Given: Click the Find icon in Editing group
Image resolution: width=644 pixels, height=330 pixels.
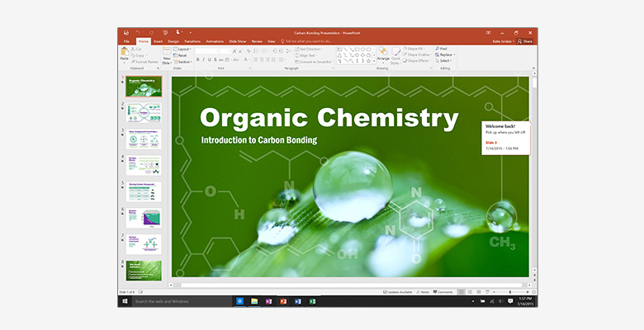Looking at the screenshot, I should pyautogui.click(x=442, y=49).
